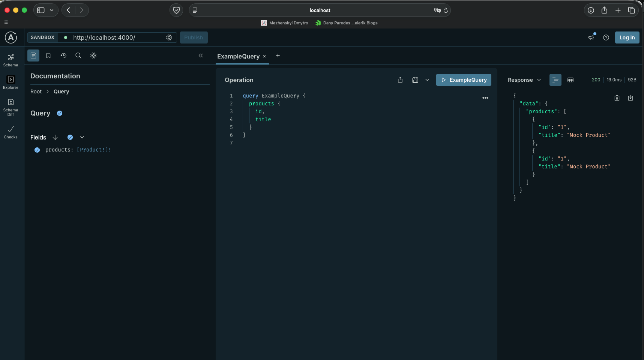Collapse the Documentation panel with double chevron
The width and height of the screenshot is (644, 360).
click(x=201, y=55)
